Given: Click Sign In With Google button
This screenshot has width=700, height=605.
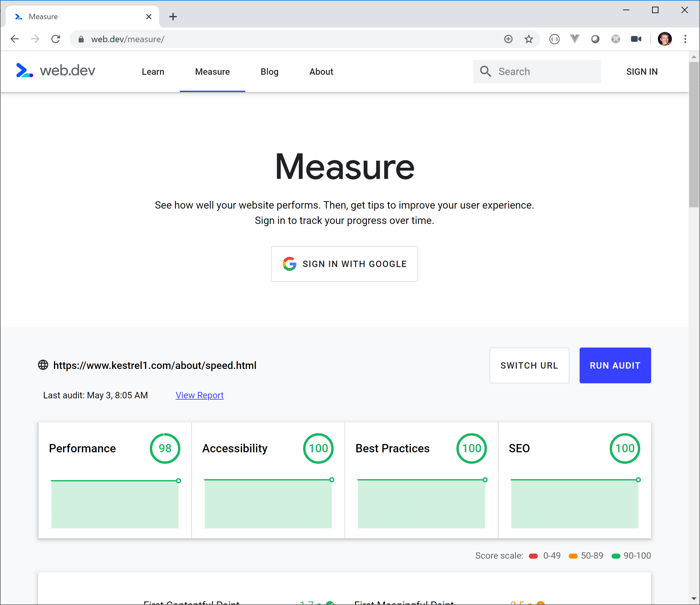Looking at the screenshot, I should [344, 264].
